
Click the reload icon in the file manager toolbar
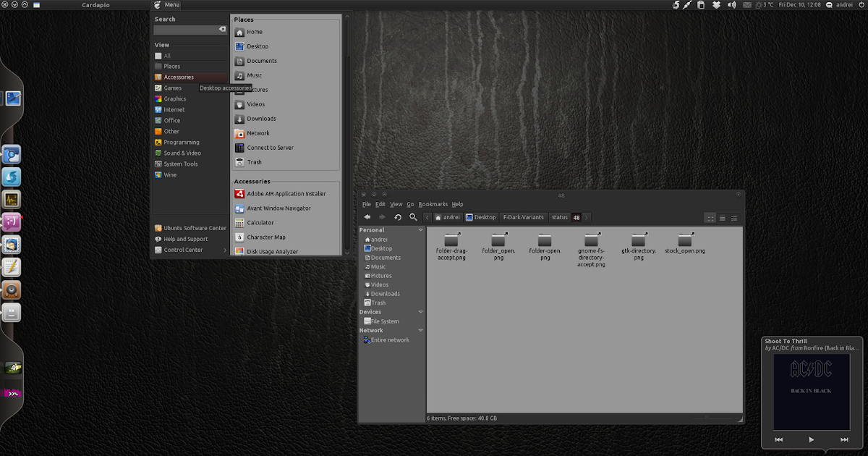click(x=397, y=216)
